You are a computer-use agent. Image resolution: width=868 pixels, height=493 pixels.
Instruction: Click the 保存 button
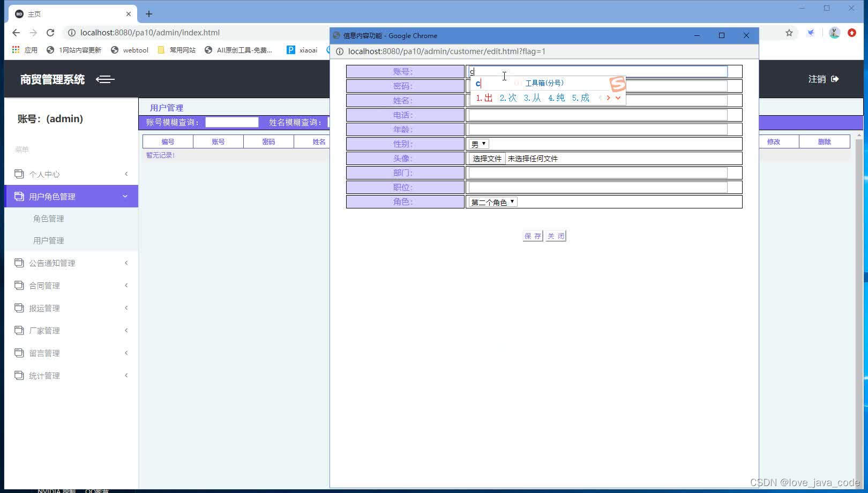(x=533, y=236)
